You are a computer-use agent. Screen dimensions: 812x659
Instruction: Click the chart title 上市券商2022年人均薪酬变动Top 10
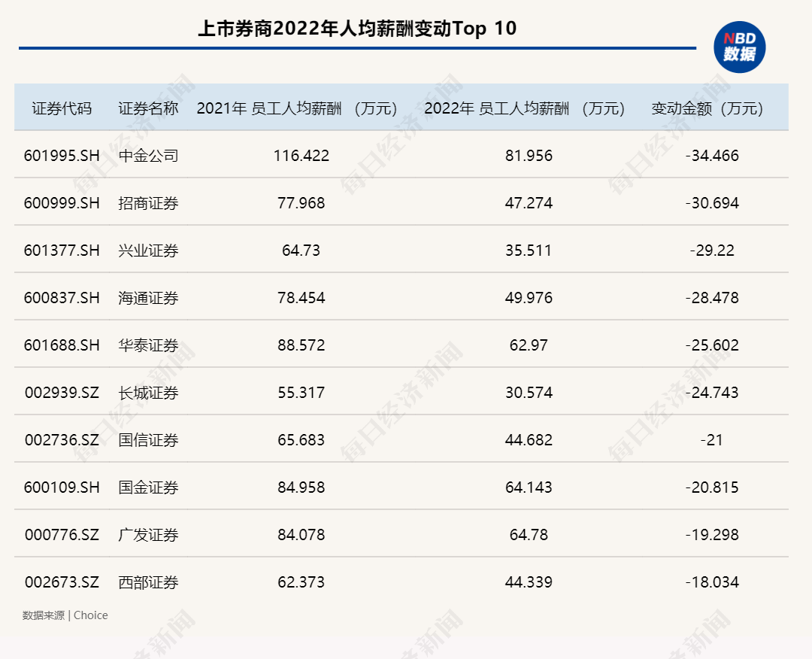coord(357,29)
